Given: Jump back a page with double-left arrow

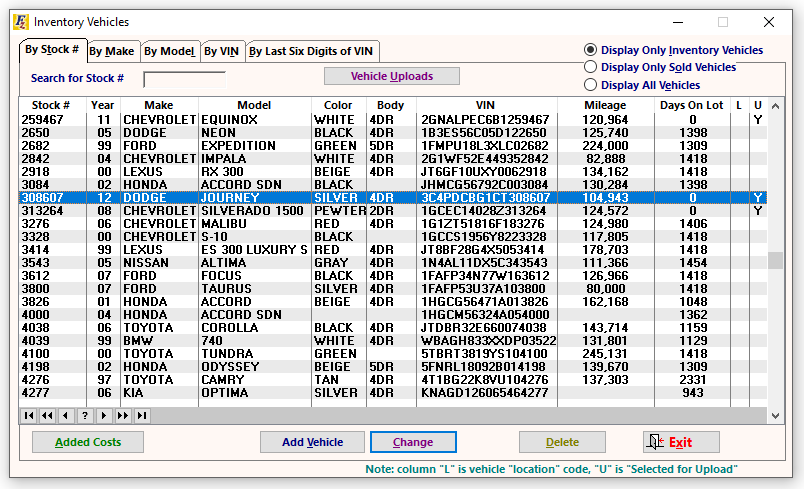Looking at the screenshot, I should coord(47,416).
